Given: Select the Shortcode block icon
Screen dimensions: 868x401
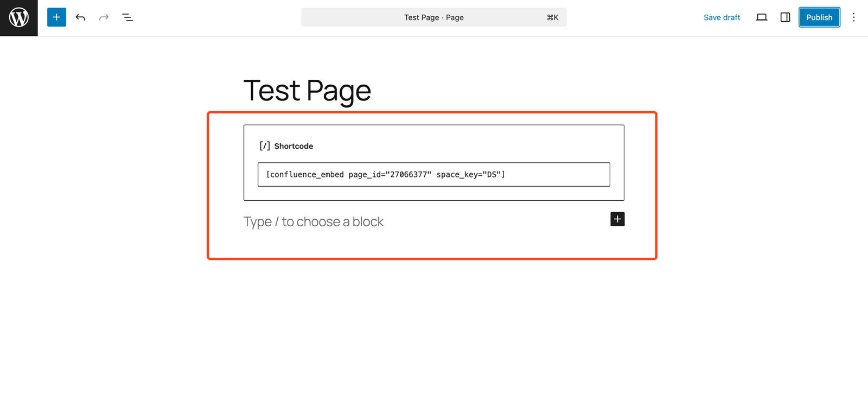Looking at the screenshot, I should 265,146.
